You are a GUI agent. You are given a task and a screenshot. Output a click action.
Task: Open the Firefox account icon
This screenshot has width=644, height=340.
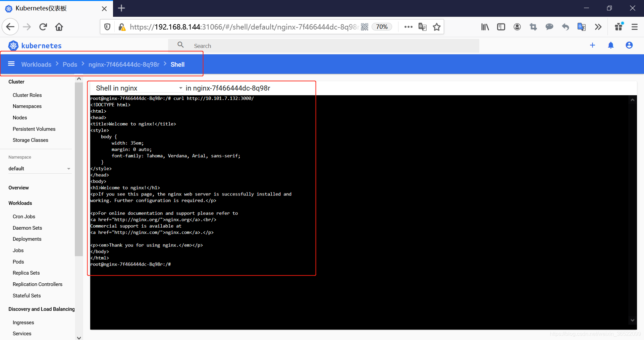point(517,27)
